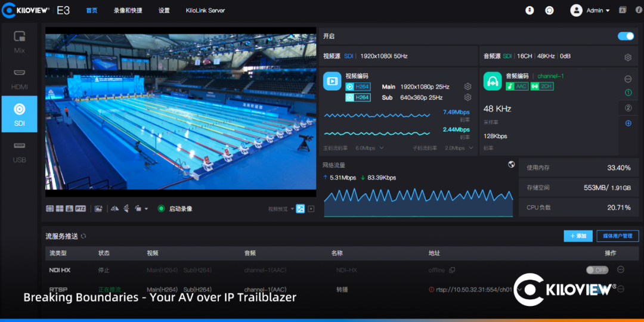Select audio channel 1 circle
Image resolution: width=644 pixels, height=322 pixels.
(x=628, y=93)
